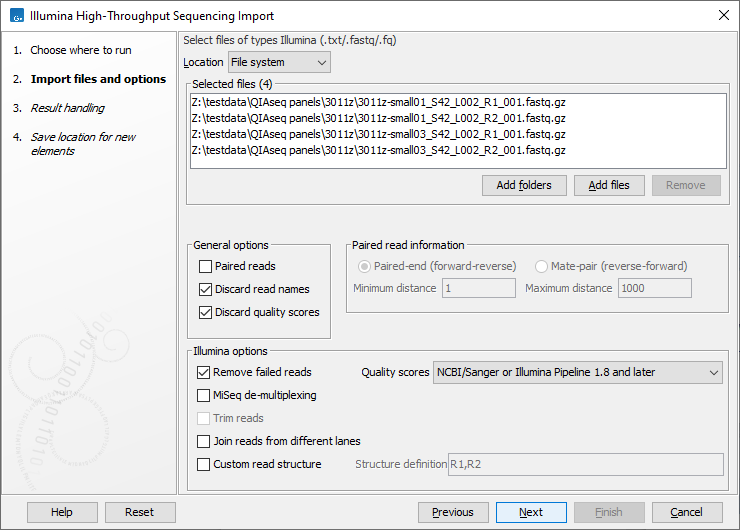Close the Illumina import dialog window
This screenshot has width=740, height=530.
722,16
